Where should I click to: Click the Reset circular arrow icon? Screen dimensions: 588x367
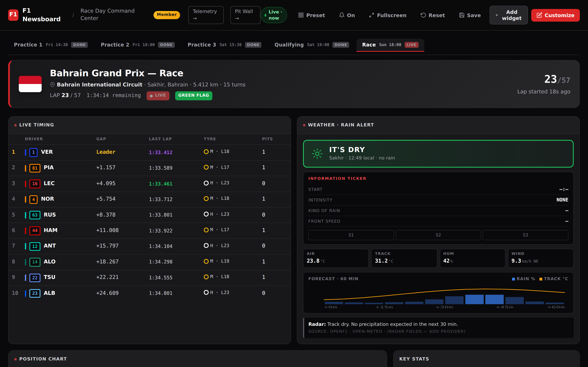coord(423,15)
